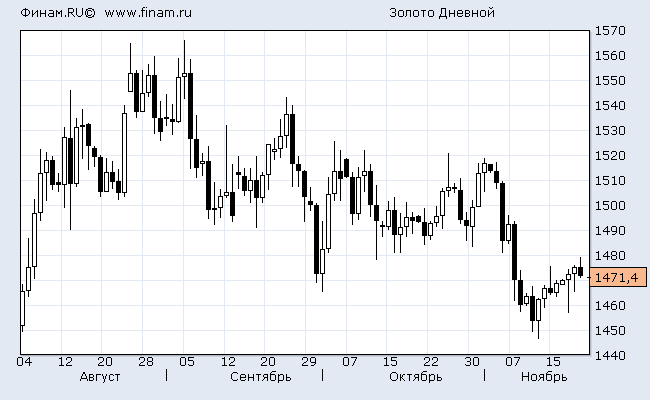Click the 22 date axis label
Image resolution: width=650 pixels, height=400 pixels.
tap(431, 362)
